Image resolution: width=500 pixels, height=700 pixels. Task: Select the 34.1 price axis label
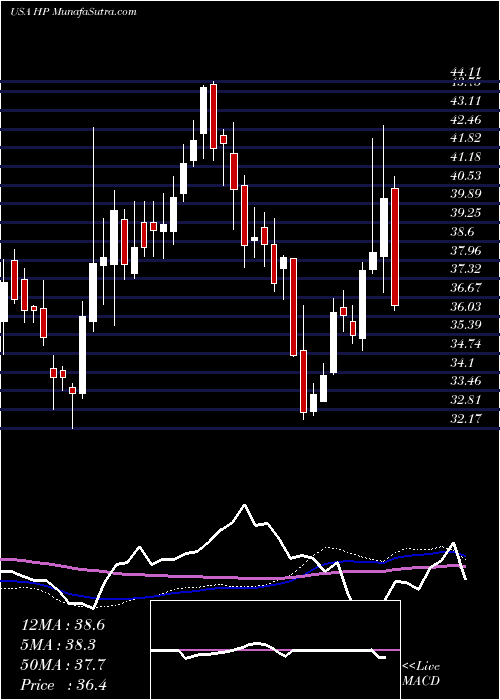click(x=462, y=363)
